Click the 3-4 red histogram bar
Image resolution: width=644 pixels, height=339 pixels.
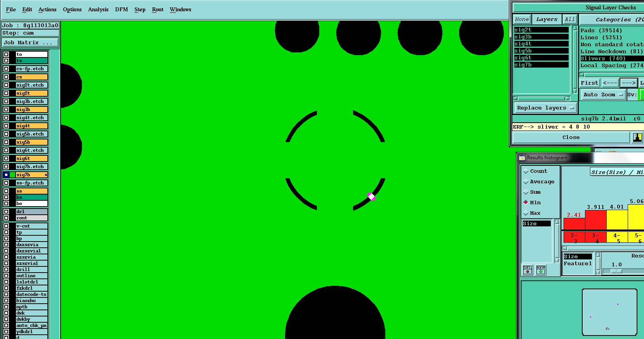[x=595, y=220]
